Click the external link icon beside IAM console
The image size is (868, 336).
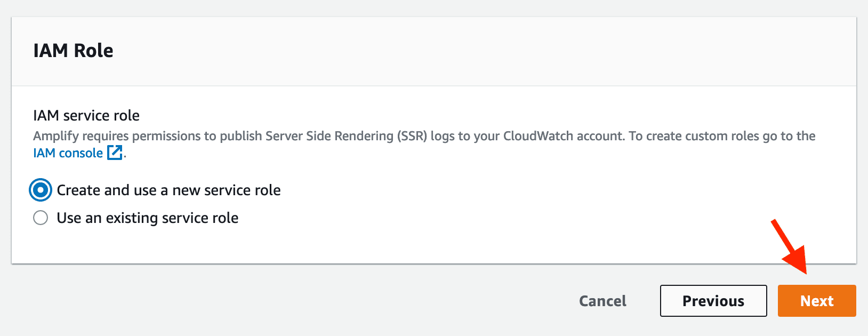tap(115, 153)
